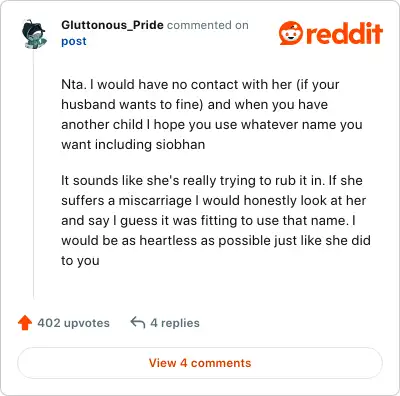This screenshot has height=396, width=400.
Task: Click the line "husband wants to fine)"
Action: (x=194, y=105)
